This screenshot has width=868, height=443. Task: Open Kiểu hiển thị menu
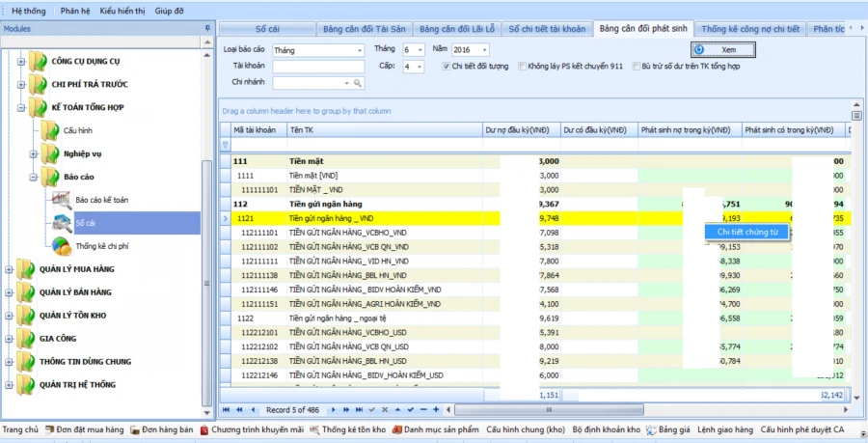122,11
